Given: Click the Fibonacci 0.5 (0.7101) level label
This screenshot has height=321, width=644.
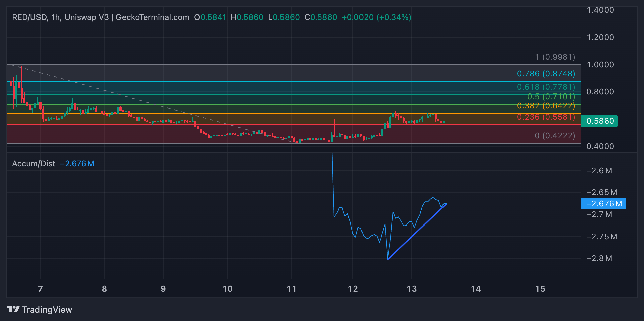Looking at the screenshot, I should click(x=551, y=97).
